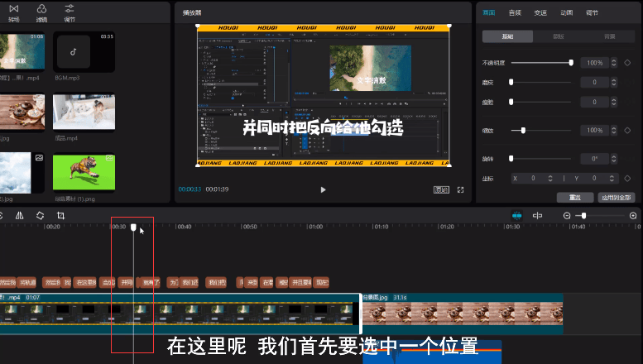
Task: Open the preview aspect ratio selector
Action: pos(443,189)
